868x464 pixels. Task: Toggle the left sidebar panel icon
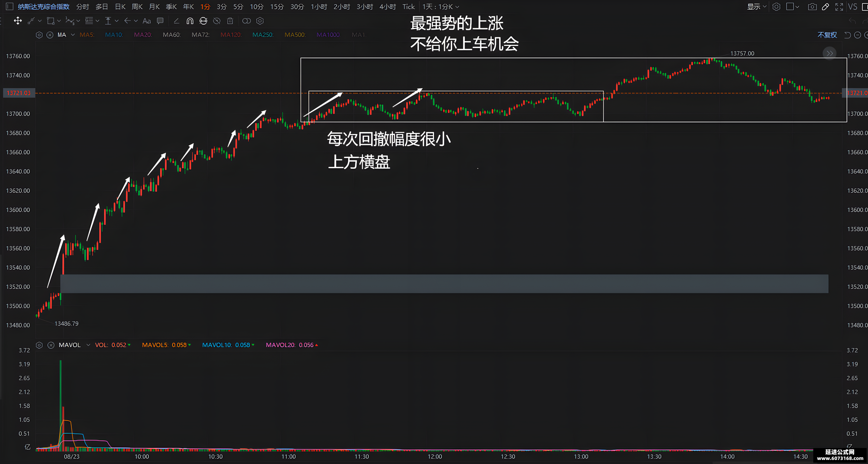click(x=9, y=7)
